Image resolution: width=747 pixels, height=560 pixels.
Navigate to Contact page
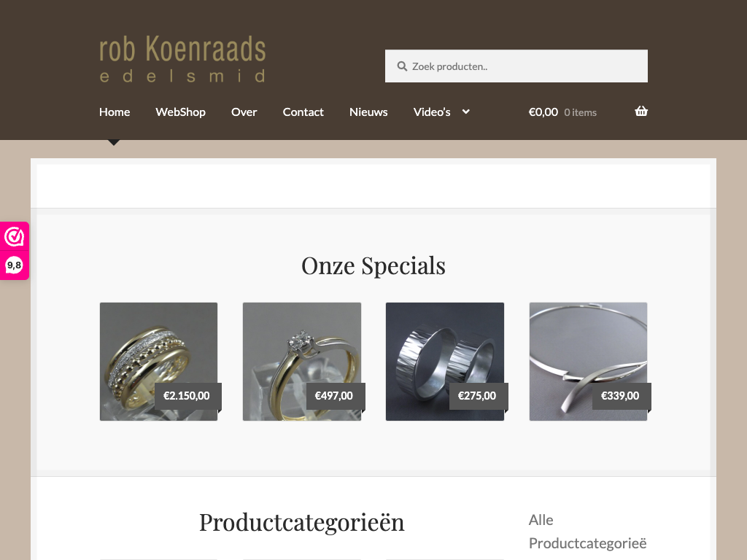tap(303, 112)
